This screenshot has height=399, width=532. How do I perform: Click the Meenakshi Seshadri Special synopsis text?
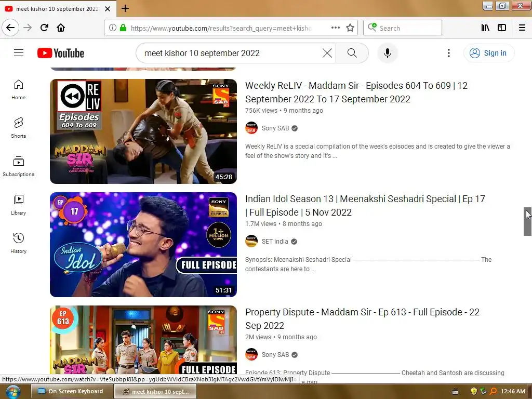pos(368,264)
